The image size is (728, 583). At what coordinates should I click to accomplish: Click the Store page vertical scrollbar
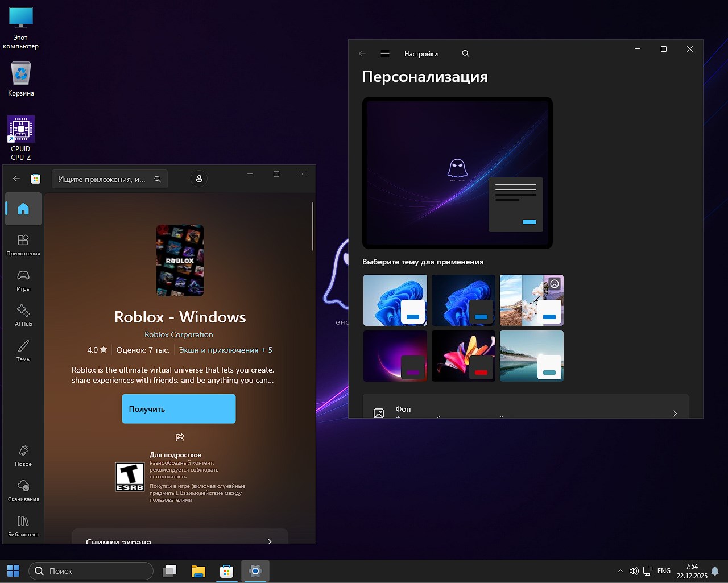tap(313, 226)
